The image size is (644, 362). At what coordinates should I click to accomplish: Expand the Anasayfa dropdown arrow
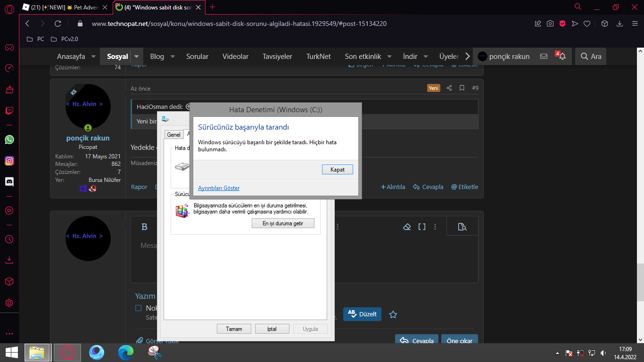(x=93, y=57)
